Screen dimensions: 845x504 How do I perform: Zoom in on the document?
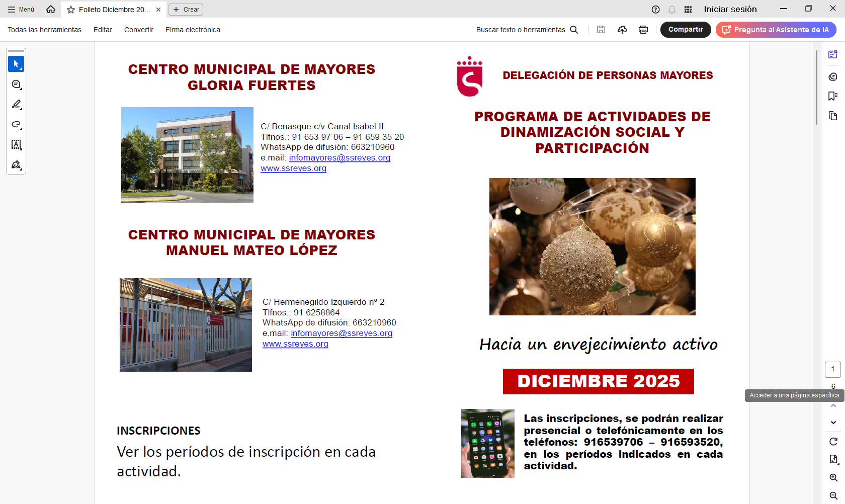[833, 478]
